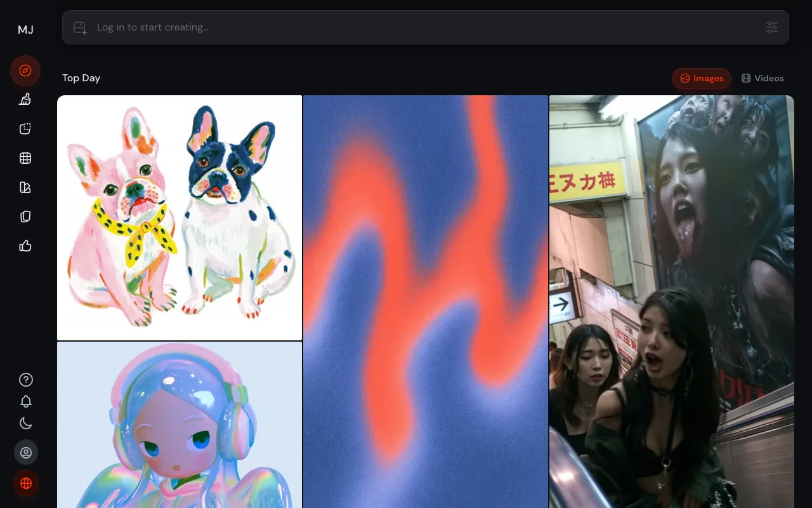Click the add-image icon in prompt bar
Viewport: 812px width, 508px height.
point(80,27)
